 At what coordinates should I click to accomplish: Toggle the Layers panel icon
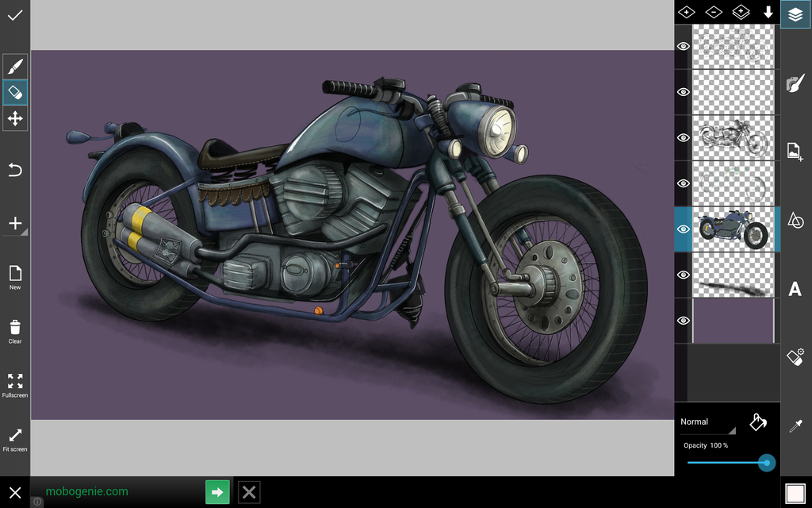[x=796, y=14]
